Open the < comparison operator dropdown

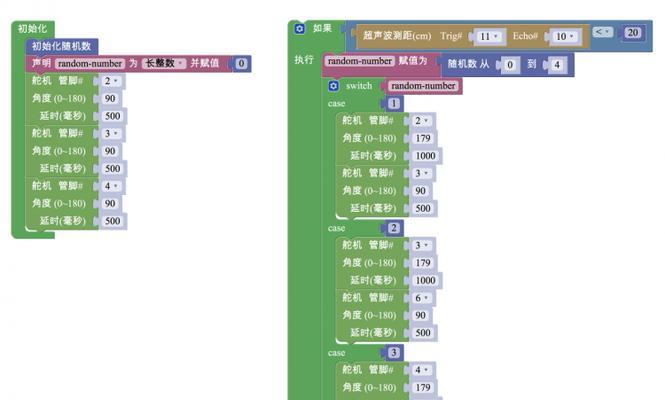coord(602,32)
